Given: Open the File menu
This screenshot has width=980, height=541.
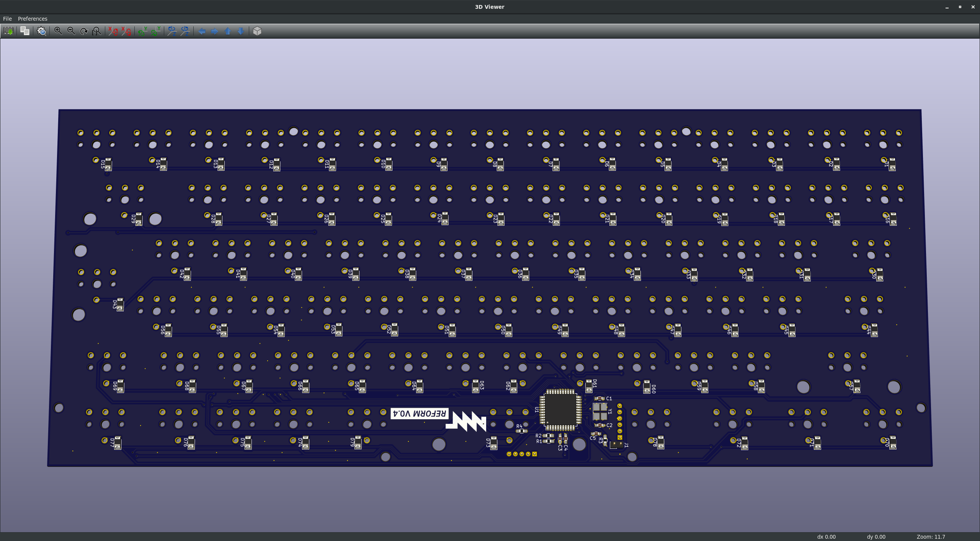Looking at the screenshot, I should 7,19.
